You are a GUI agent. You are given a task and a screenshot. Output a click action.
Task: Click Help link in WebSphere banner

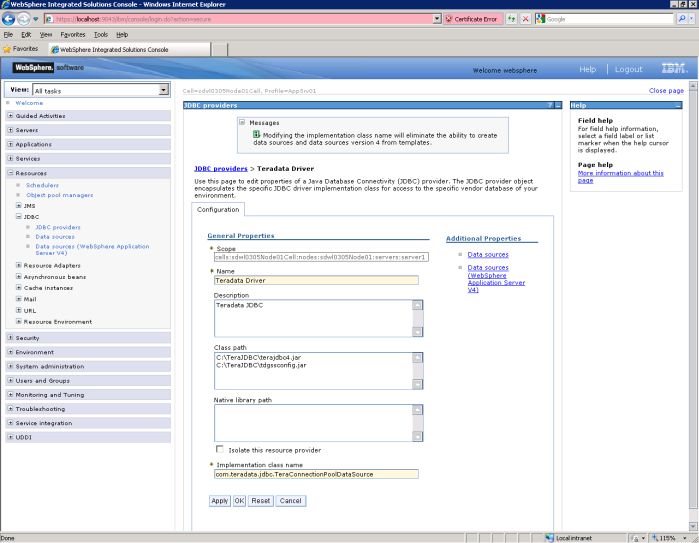click(588, 69)
